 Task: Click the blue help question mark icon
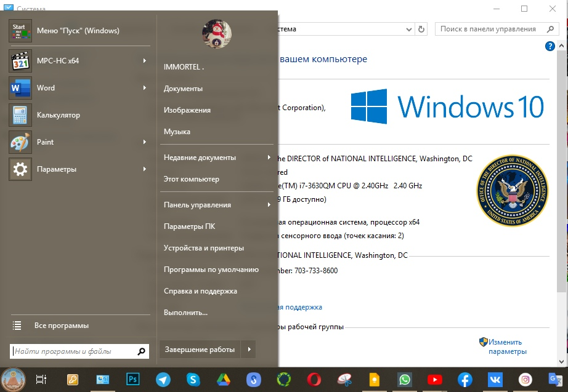point(550,46)
